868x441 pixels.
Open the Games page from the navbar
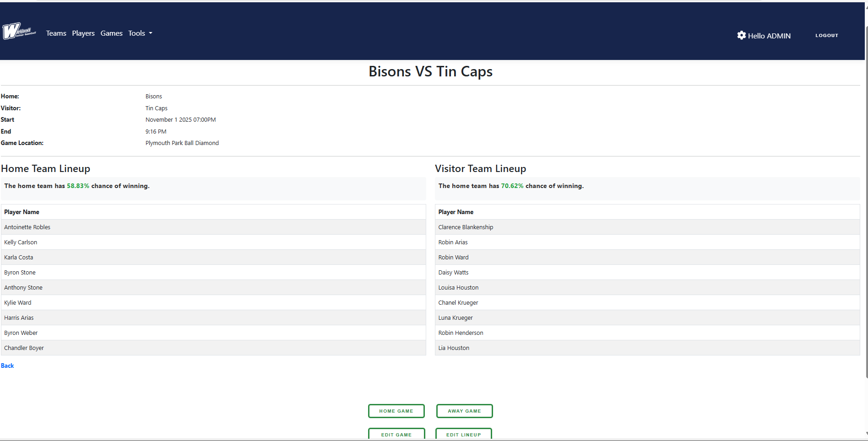click(111, 33)
